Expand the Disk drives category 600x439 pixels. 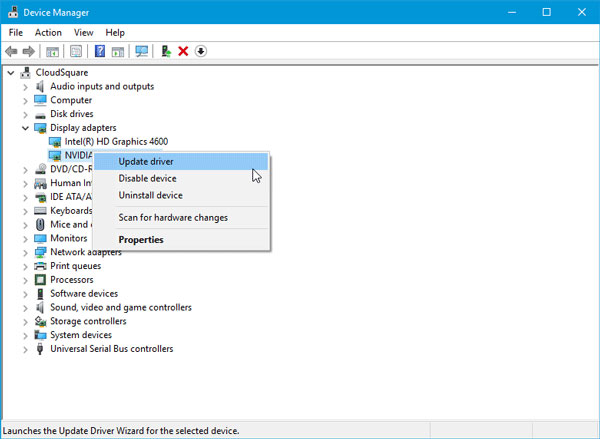(25, 115)
